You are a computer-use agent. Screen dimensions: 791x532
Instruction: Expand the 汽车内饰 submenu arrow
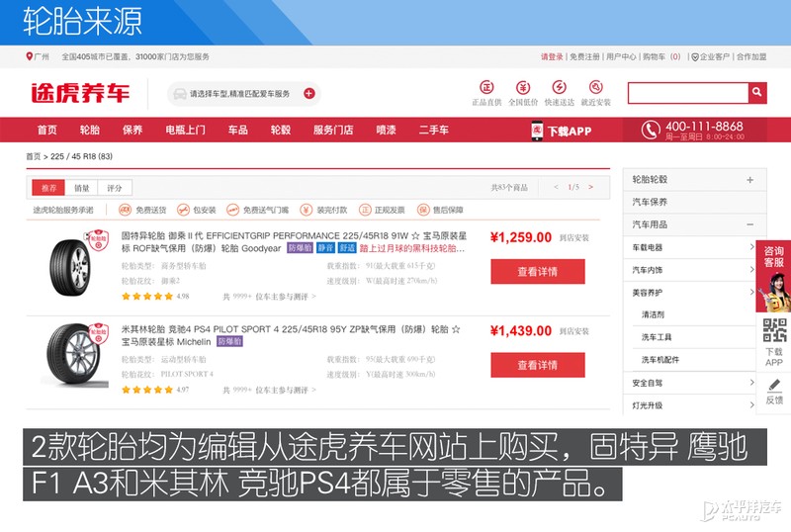751,270
